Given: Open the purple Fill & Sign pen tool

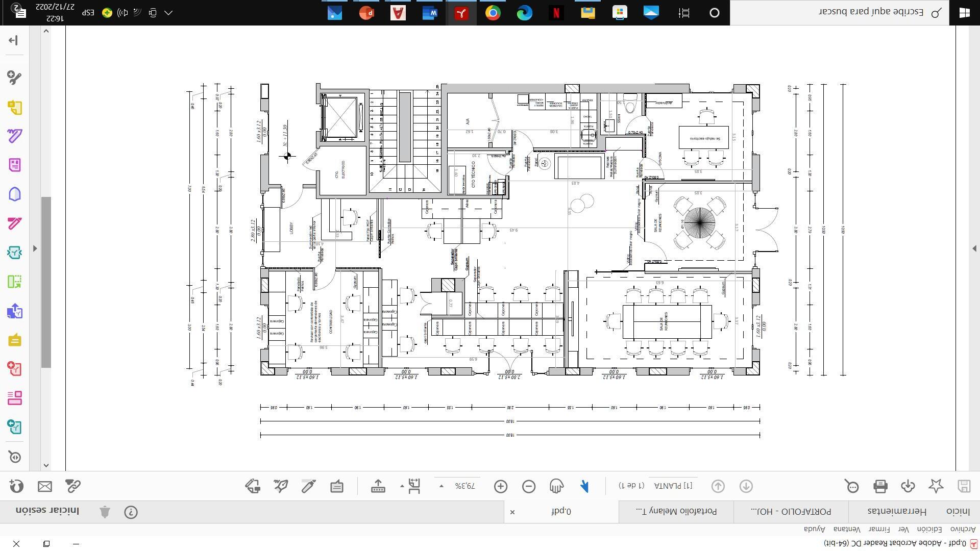Looking at the screenshot, I should 15,136.
